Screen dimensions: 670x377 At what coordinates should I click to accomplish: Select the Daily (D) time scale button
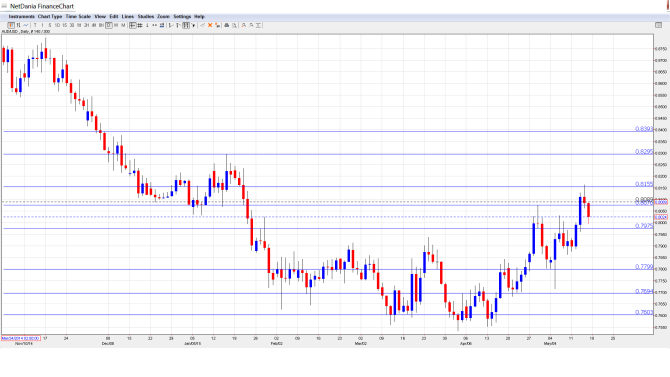point(109,26)
